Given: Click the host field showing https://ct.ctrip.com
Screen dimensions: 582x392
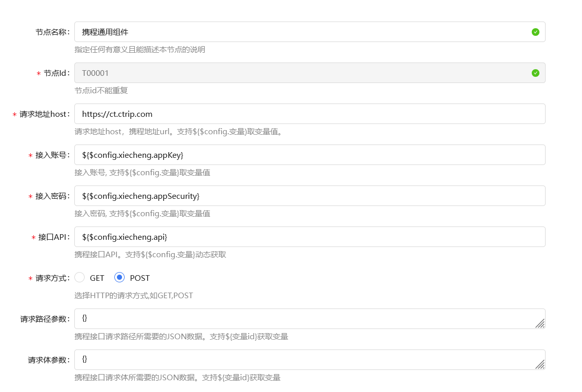Looking at the screenshot, I should 308,114.
